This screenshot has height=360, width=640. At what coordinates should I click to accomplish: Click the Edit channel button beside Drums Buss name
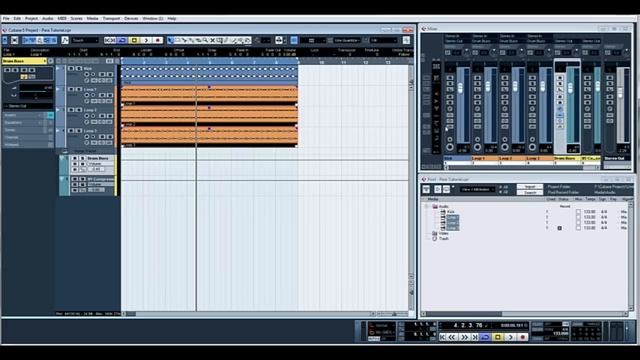coord(51,61)
